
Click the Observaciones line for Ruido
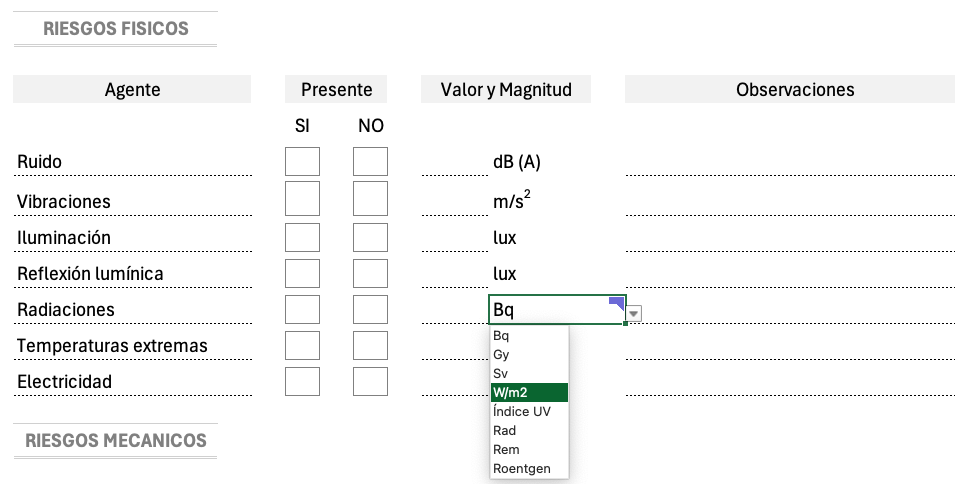790,162
